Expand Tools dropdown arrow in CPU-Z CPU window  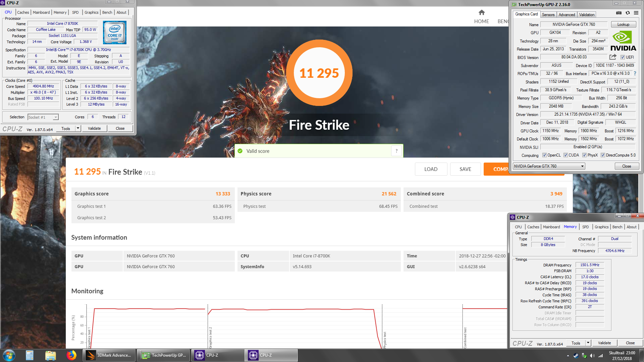pos(78,128)
